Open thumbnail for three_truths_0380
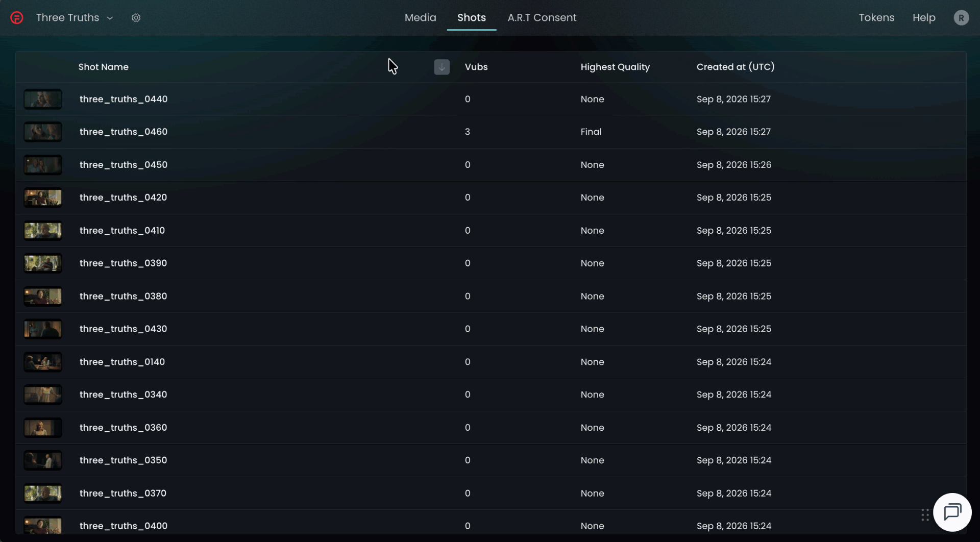Image resolution: width=980 pixels, height=542 pixels. 43,296
